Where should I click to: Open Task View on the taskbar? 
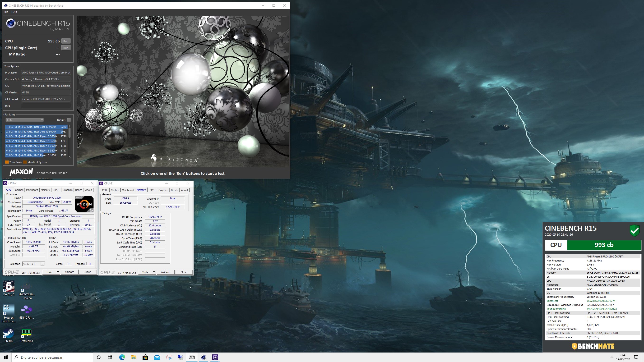110,357
